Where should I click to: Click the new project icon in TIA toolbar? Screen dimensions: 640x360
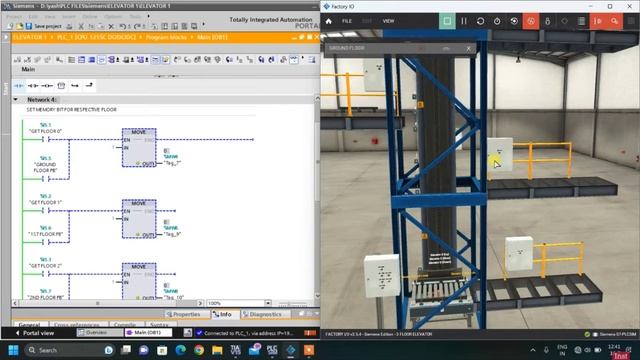point(10,26)
